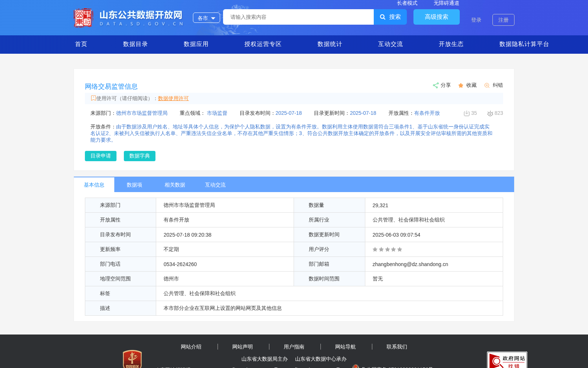
Task: Open 授权运营专区 navigation item
Action: click(x=263, y=44)
